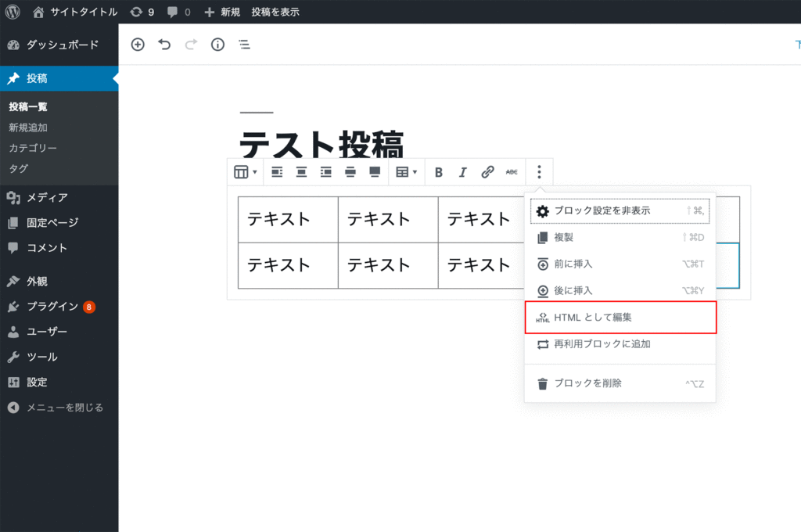Open table block type switcher dropdown
Viewport: 801px width, 532px height.
[245, 172]
